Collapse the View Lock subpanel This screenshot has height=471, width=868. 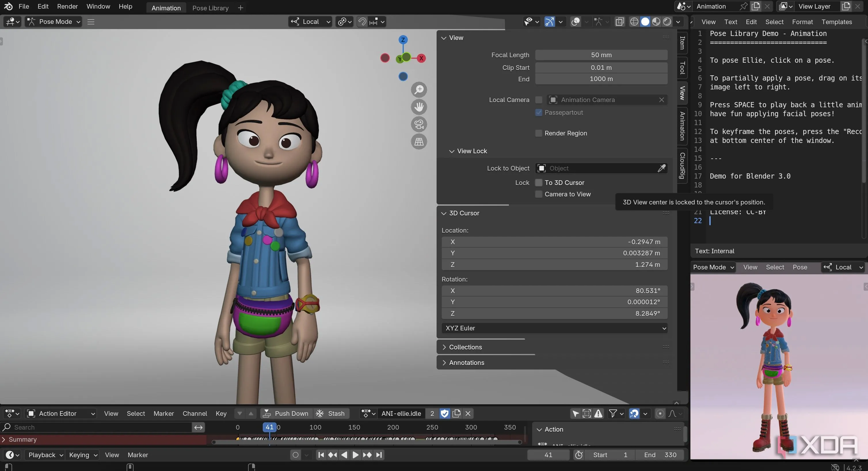452,151
